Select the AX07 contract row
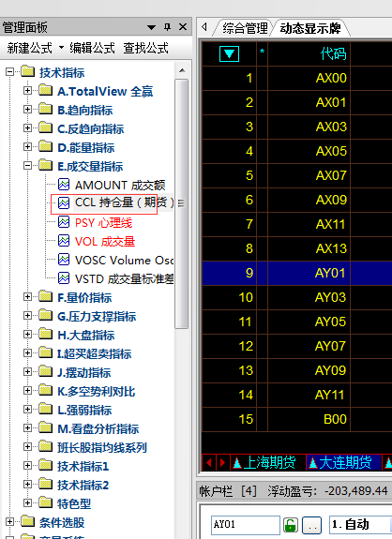Screen dimensions: 392x539 (297, 175)
